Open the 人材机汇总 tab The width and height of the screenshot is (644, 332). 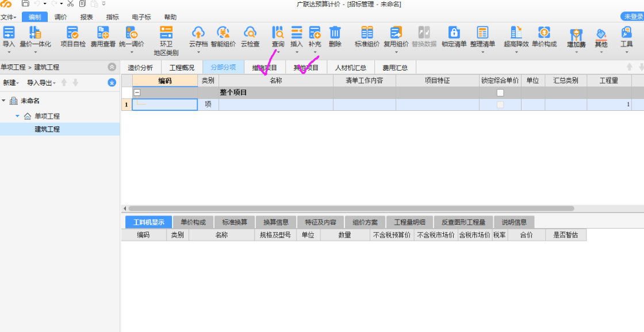click(x=351, y=68)
